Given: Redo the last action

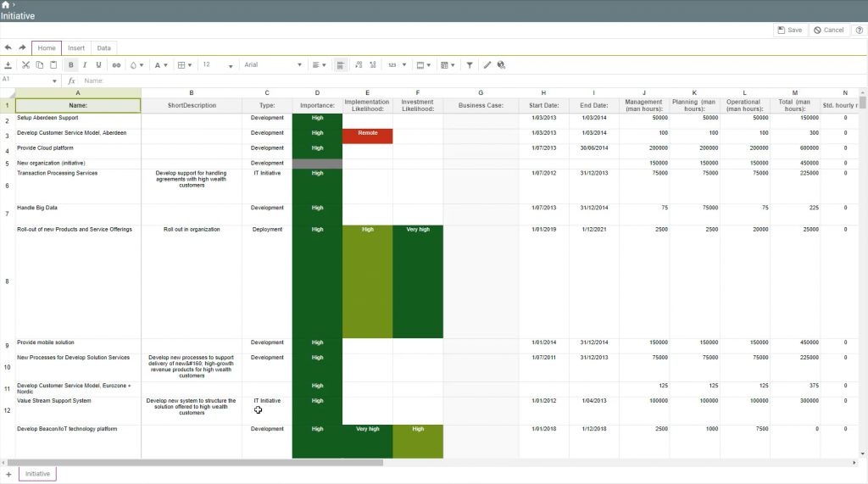Looking at the screenshot, I should (x=22, y=47).
